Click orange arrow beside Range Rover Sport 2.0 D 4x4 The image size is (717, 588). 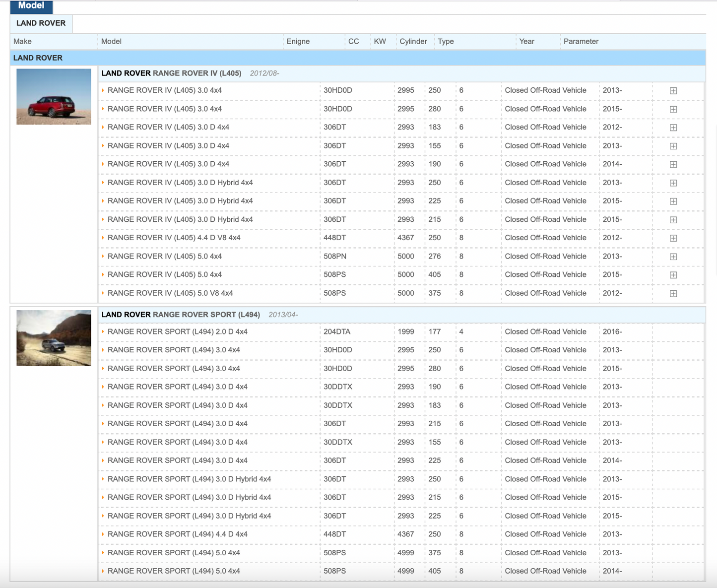point(103,331)
